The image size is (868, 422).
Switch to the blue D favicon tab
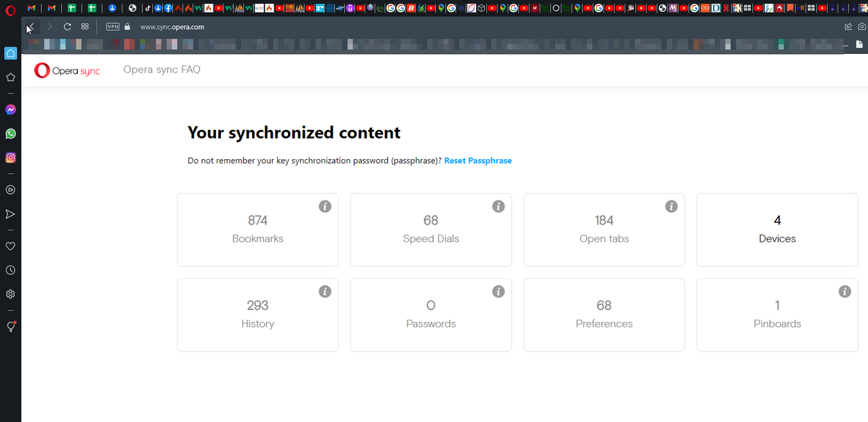[716, 8]
